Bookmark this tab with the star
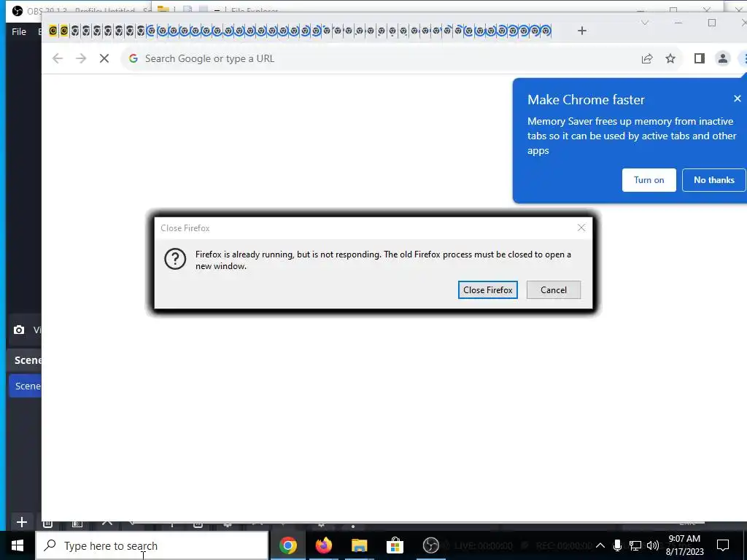747x560 pixels. [x=670, y=58]
